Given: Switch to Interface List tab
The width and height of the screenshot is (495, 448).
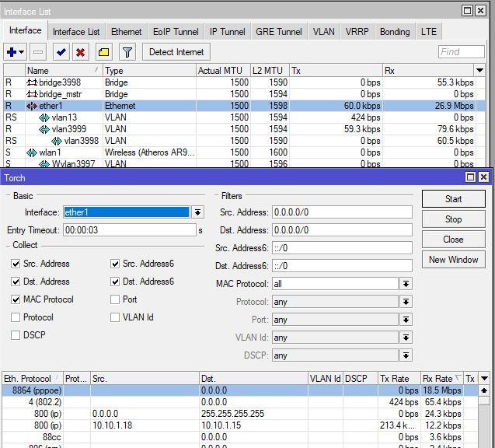Looking at the screenshot, I should [76, 32].
